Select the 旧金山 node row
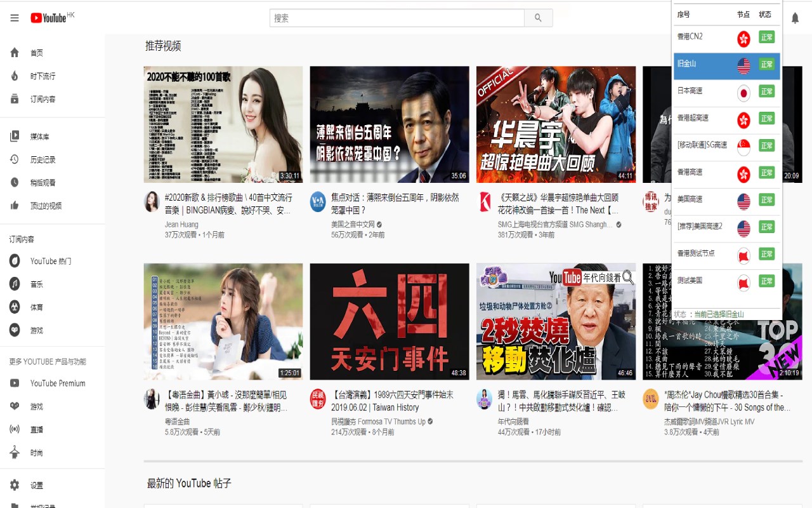 pos(727,65)
